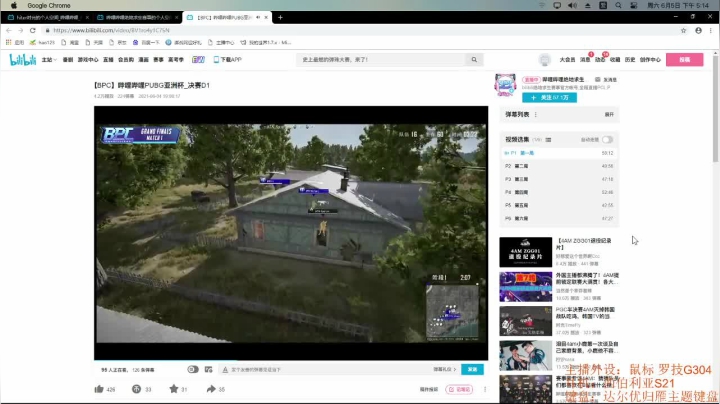Viewport: 720px width, 404px height.
Task: Click the uploader channel avatar
Action: point(505,85)
